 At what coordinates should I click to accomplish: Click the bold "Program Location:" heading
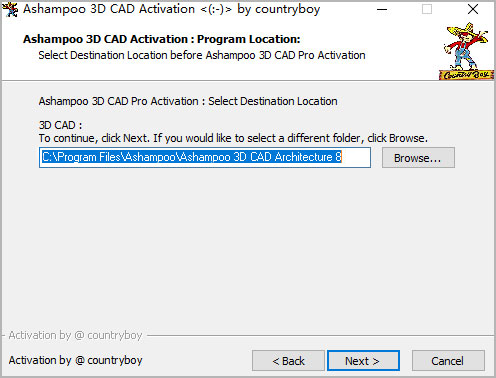[x=249, y=39]
